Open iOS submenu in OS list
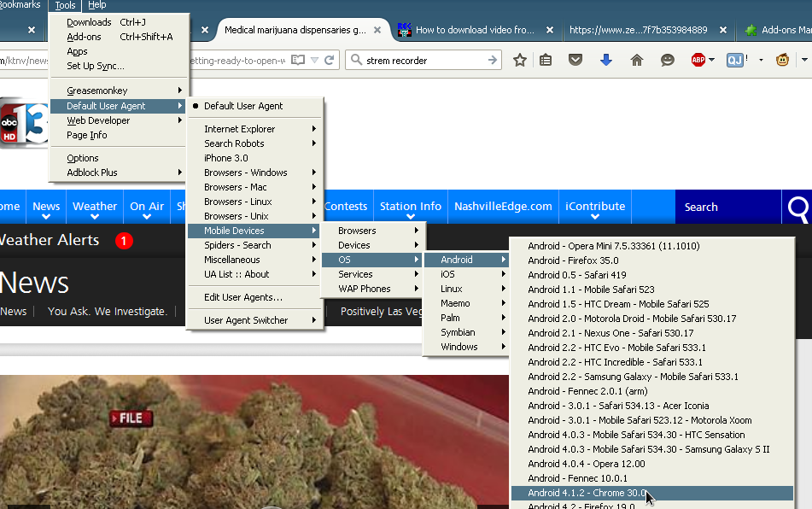The image size is (812, 509). click(x=466, y=274)
